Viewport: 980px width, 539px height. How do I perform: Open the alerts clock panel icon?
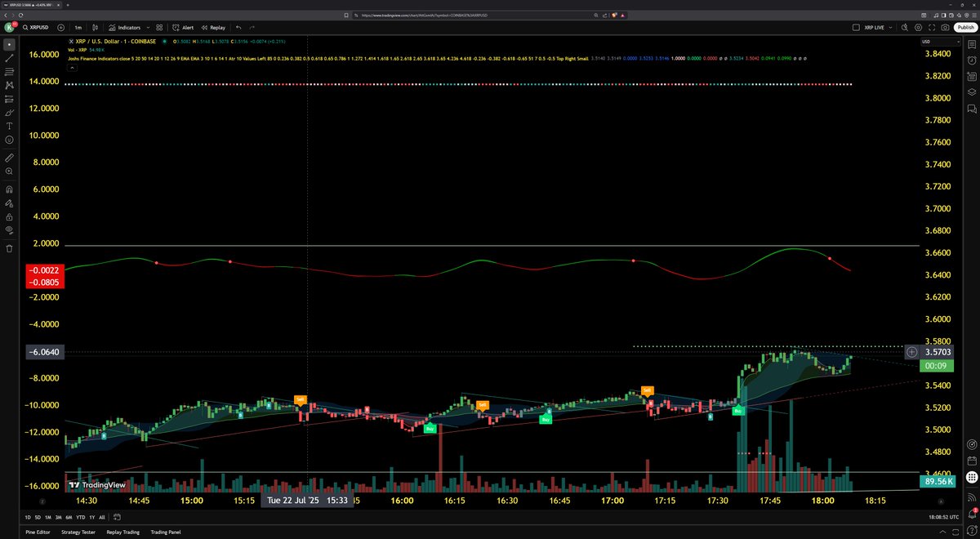(x=971, y=60)
